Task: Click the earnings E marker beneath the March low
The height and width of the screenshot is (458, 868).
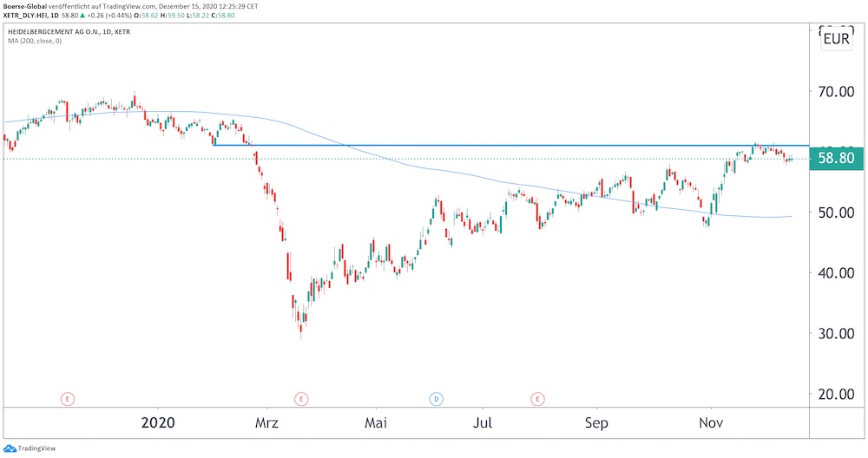Action: click(x=301, y=398)
